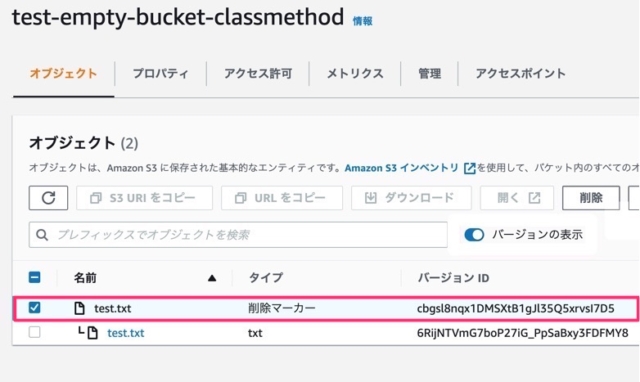Click the 削除 button
Screen dimensions: 640x382
pyautogui.click(x=591, y=198)
